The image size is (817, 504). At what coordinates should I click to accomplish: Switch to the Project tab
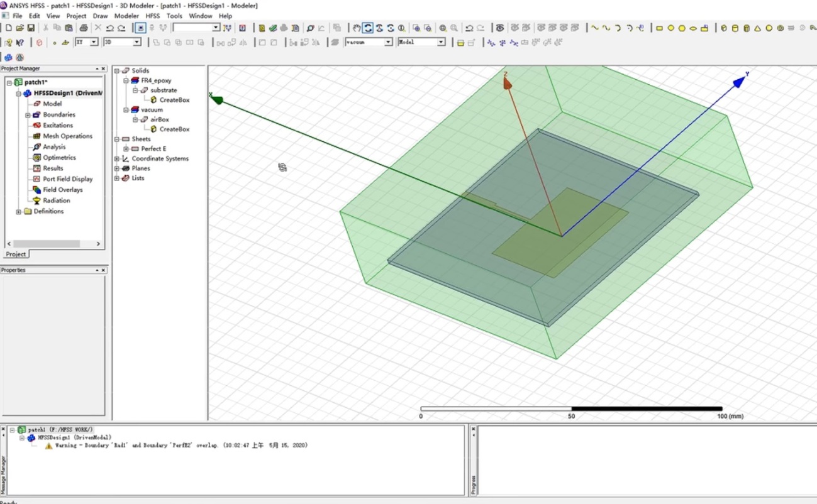click(16, 255)
